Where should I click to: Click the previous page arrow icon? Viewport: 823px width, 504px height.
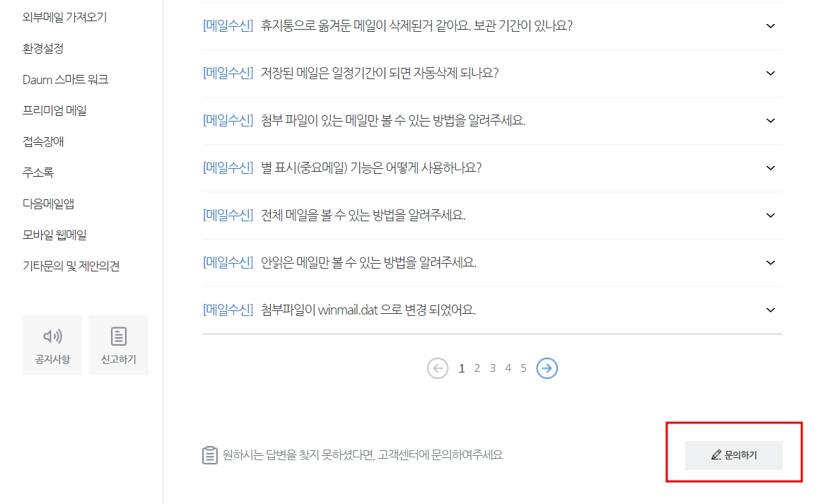point(438,368)
